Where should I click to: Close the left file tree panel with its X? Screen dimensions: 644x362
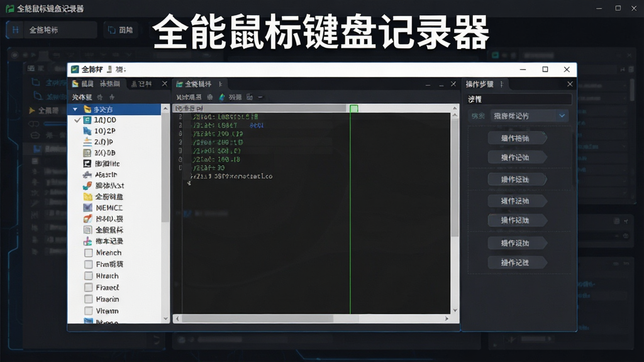[x=165, y=84]
